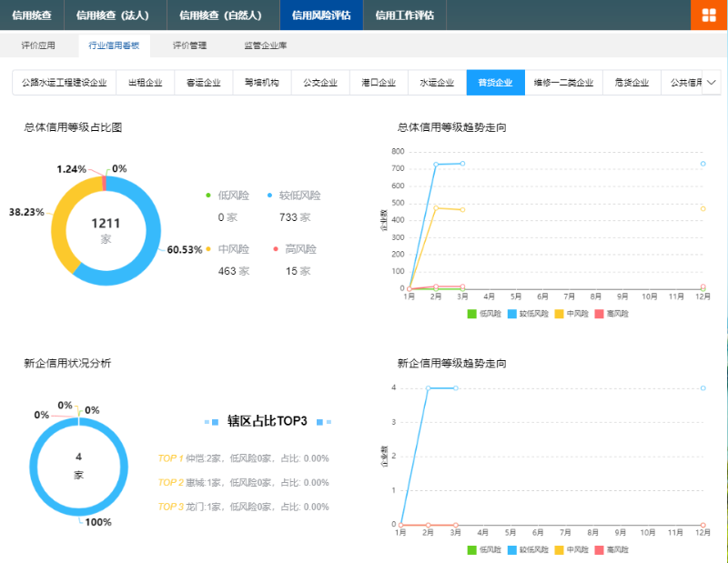Select the 评价管理 sub-tab

tap(189, 45)
